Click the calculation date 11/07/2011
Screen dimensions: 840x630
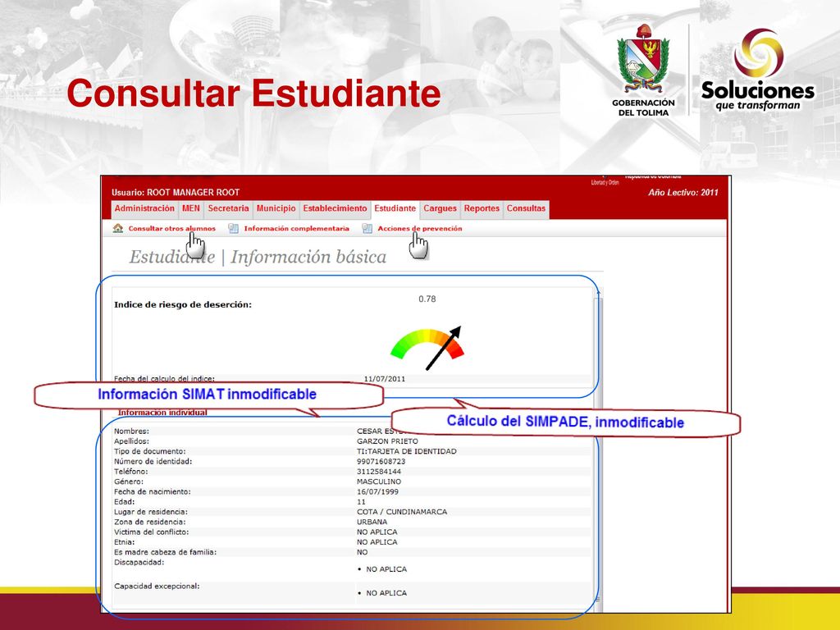(x=385, y=379)
